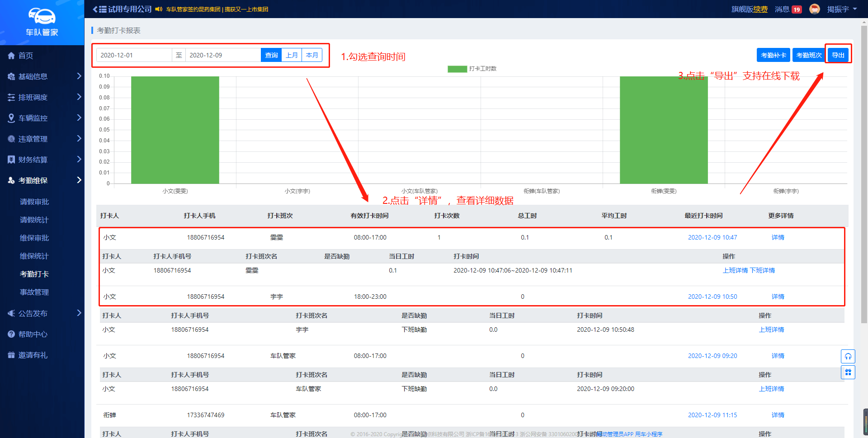Click the 帮助中心 question mark icon

[11, 334]
